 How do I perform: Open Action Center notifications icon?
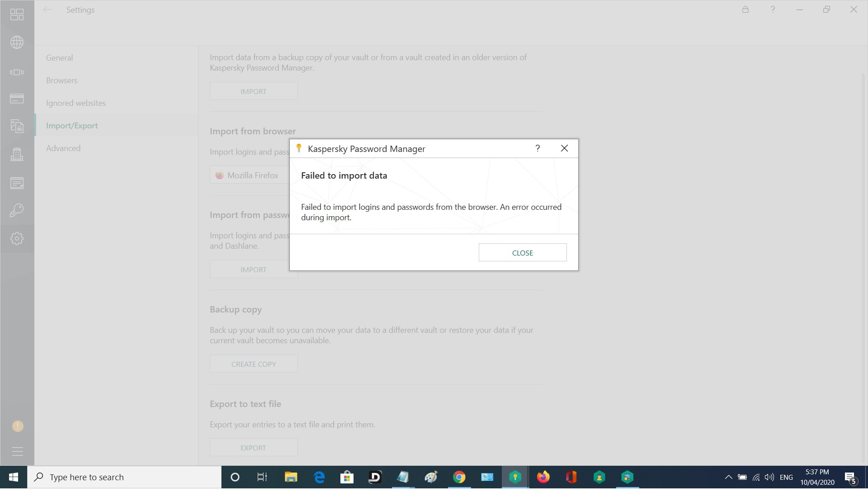[850, 478]
